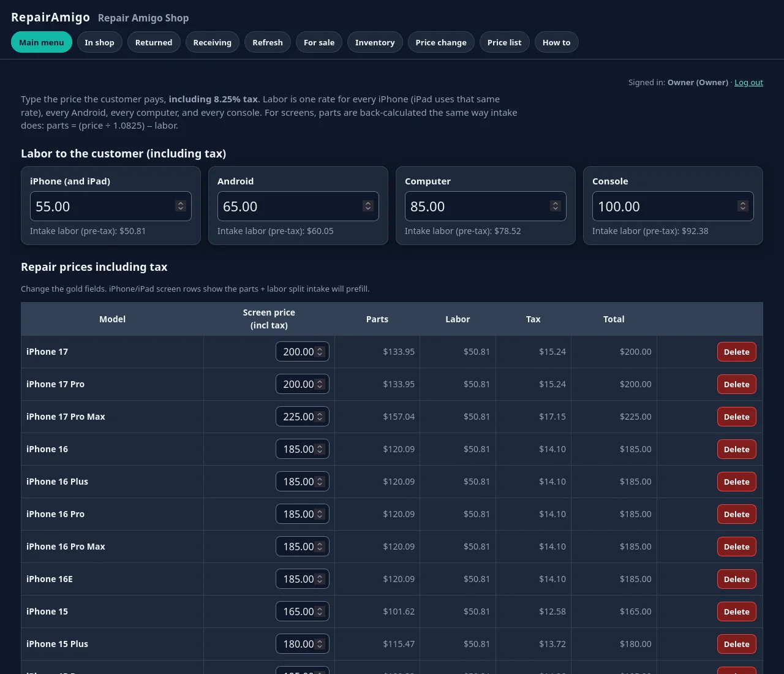
Task: Edit the iPhone 17 screen price
Action: 303,352
